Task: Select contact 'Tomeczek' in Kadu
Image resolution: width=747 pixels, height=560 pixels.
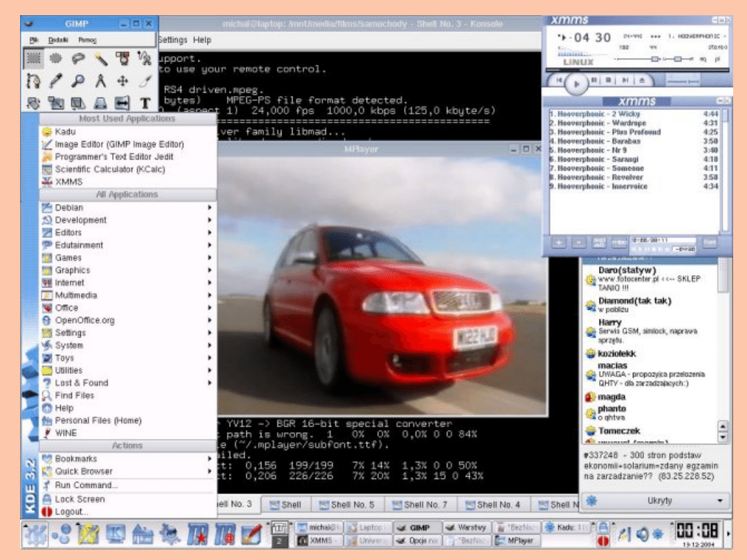Action: tap(619, 431)
